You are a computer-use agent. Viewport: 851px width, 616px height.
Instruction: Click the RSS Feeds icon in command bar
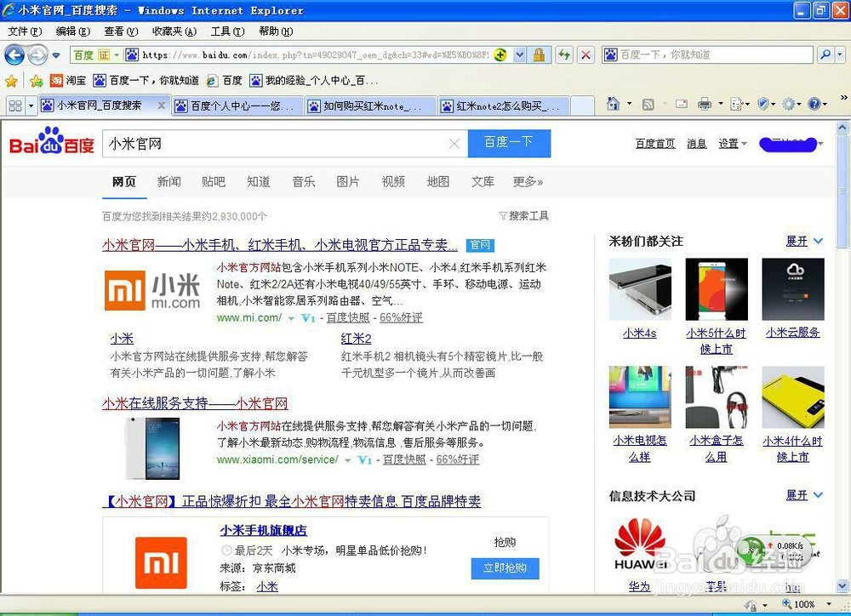coord(648,104)
